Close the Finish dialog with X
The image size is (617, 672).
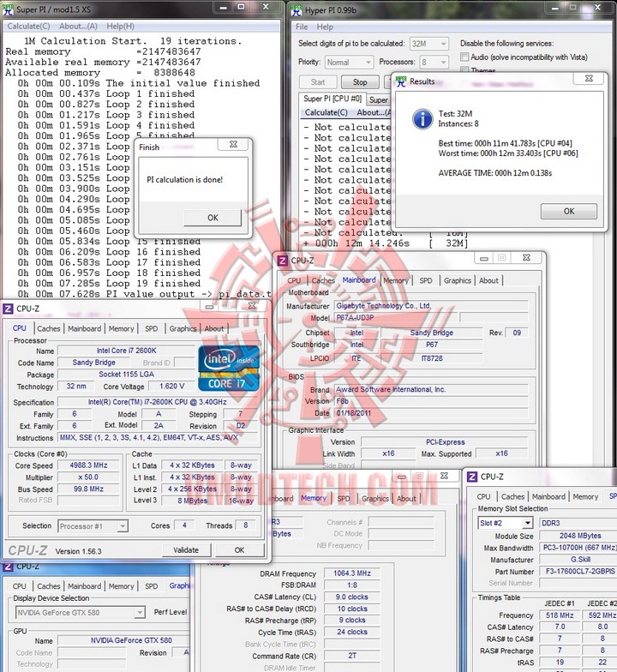click(233, 144)
